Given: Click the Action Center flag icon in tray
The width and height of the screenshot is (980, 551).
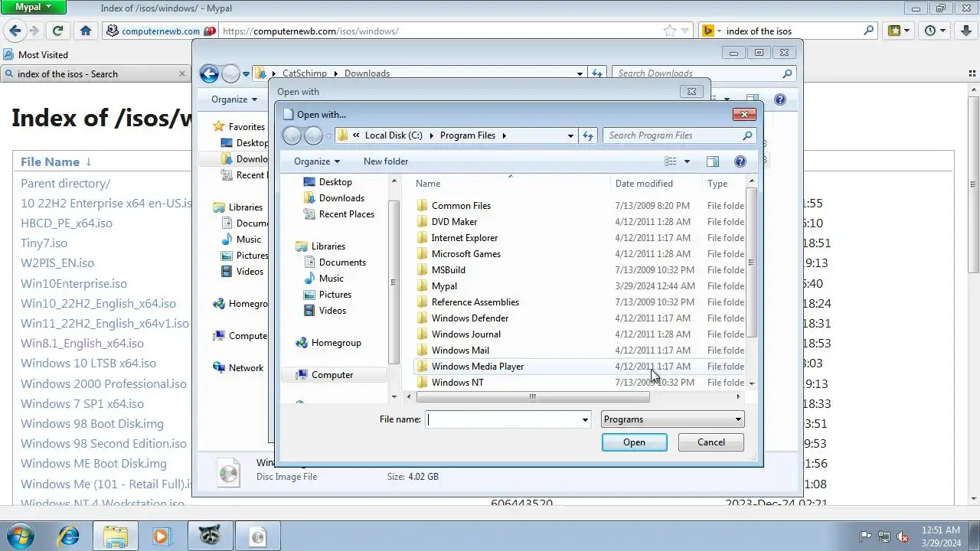Looking at the screenshot, I should [x=866, y=536].
